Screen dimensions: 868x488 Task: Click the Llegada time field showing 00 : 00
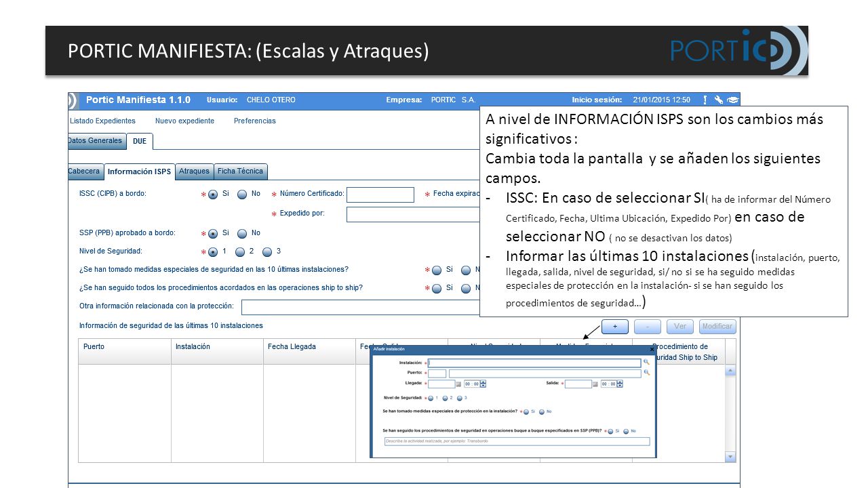tap(472, 384)
